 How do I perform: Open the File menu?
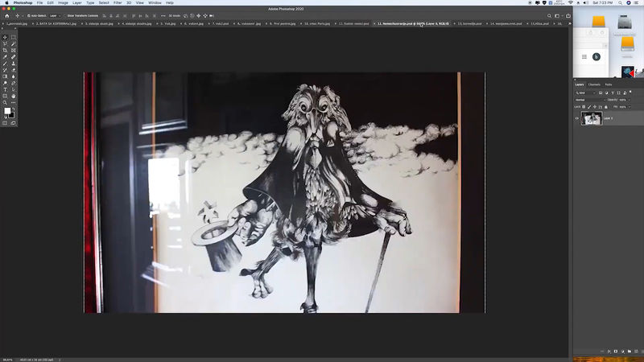click(39, 2)
